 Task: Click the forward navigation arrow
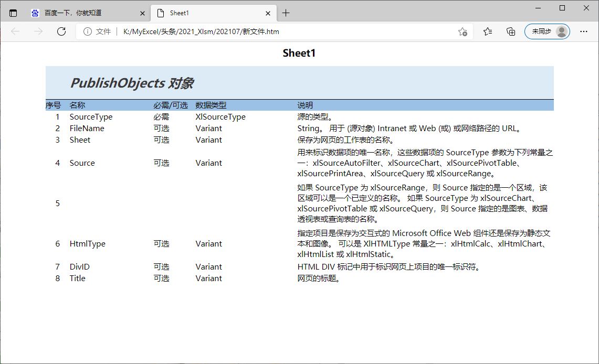click(37, 31)
